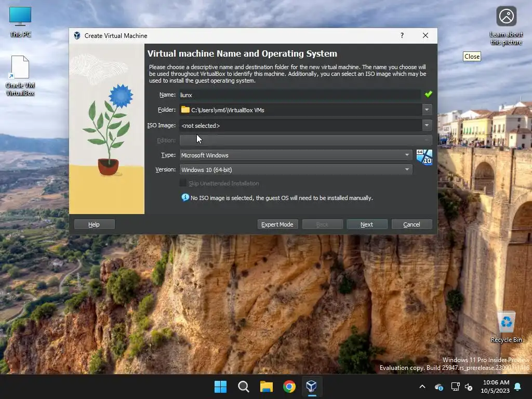The image size is (532, 399).
Task: Open This PC desktop icon
Action: click(x=20, y=21)
